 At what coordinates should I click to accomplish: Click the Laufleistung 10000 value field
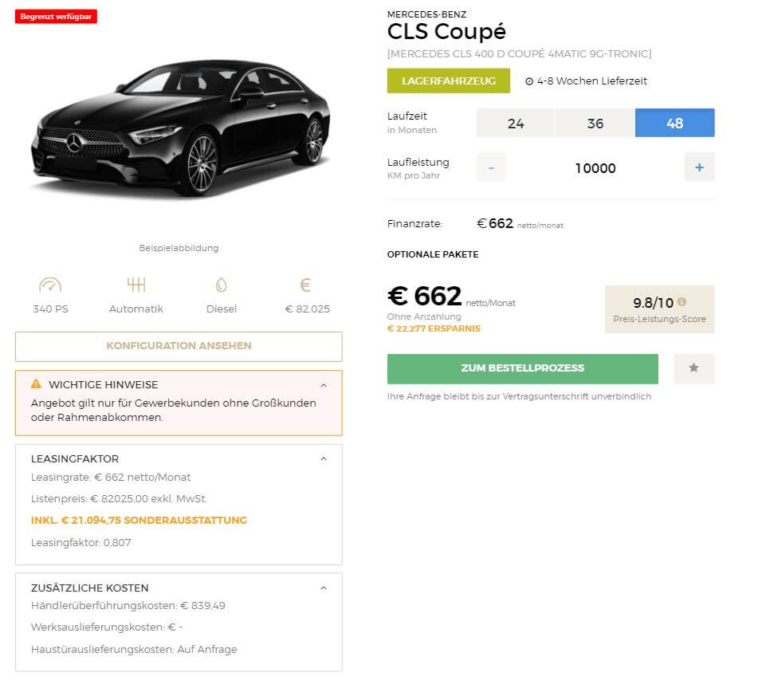pyautogui.click(x=595, y=167)
